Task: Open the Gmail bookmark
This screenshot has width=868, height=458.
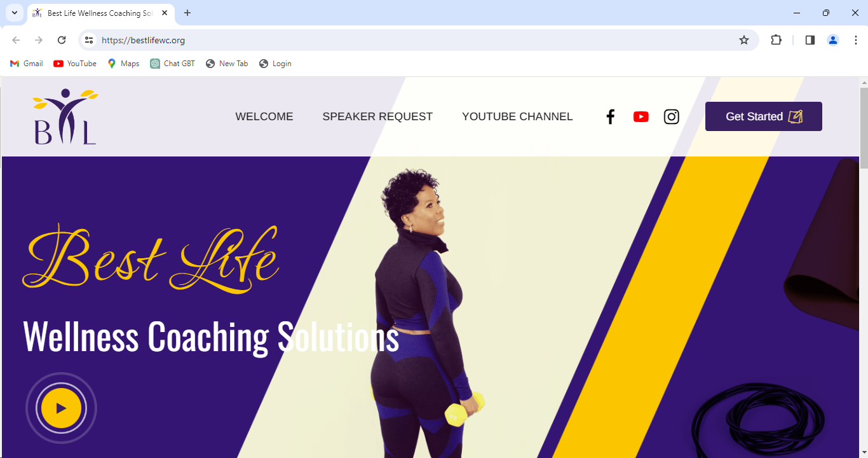Action: (27, 64)
